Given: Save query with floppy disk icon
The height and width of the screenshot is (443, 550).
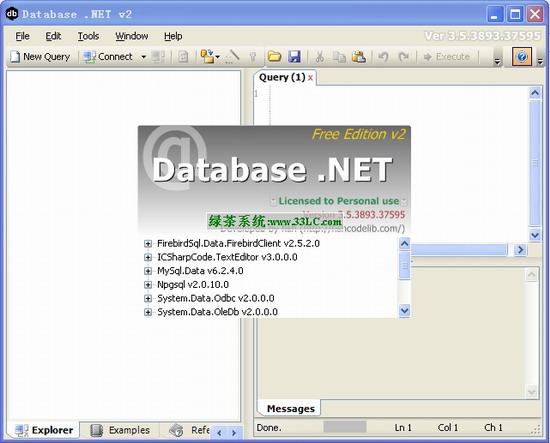Looking at the screenshot, I should click(x=295, y=56).
